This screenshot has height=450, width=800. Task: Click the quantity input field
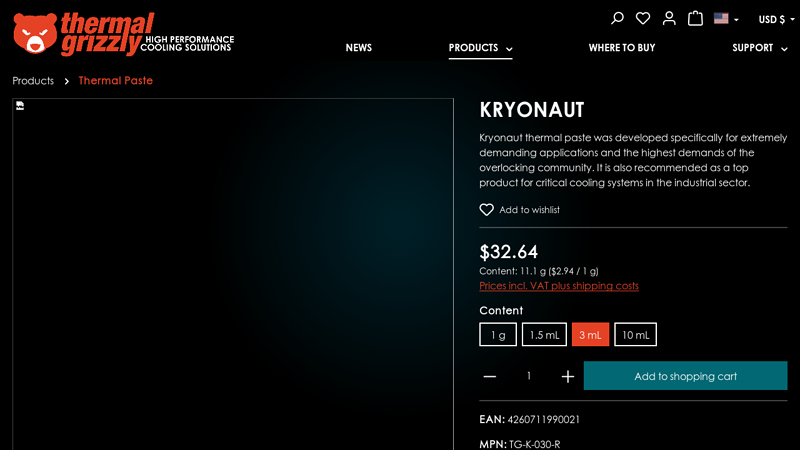[529, 376]
